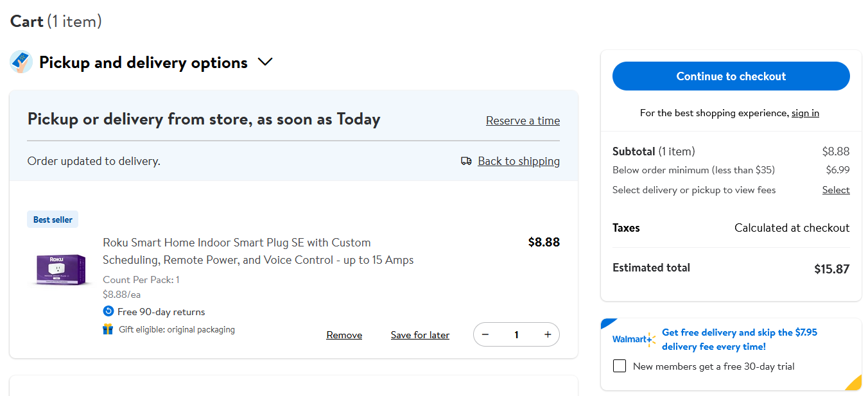The image size is (868, 396).
Task: Click the Best seller badge
Action: [x=52, y=219]
